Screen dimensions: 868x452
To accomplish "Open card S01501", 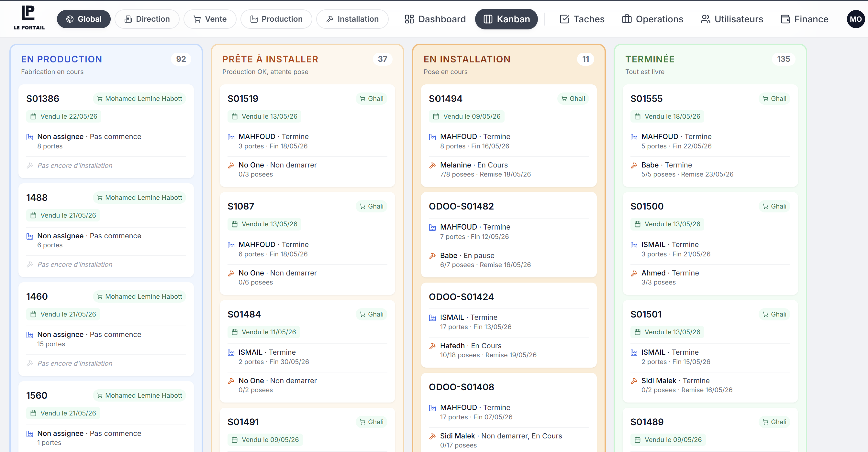I will (710, 351).
